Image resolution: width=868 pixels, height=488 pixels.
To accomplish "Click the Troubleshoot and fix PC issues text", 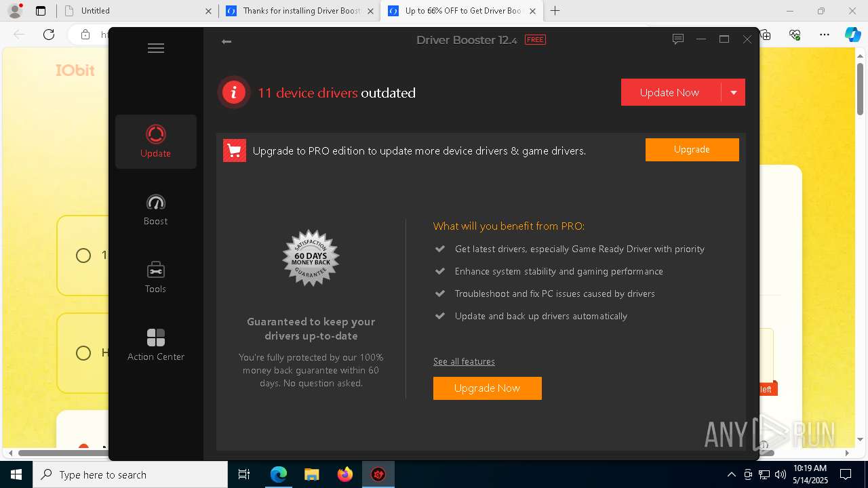I will click(x=555, y=293).
